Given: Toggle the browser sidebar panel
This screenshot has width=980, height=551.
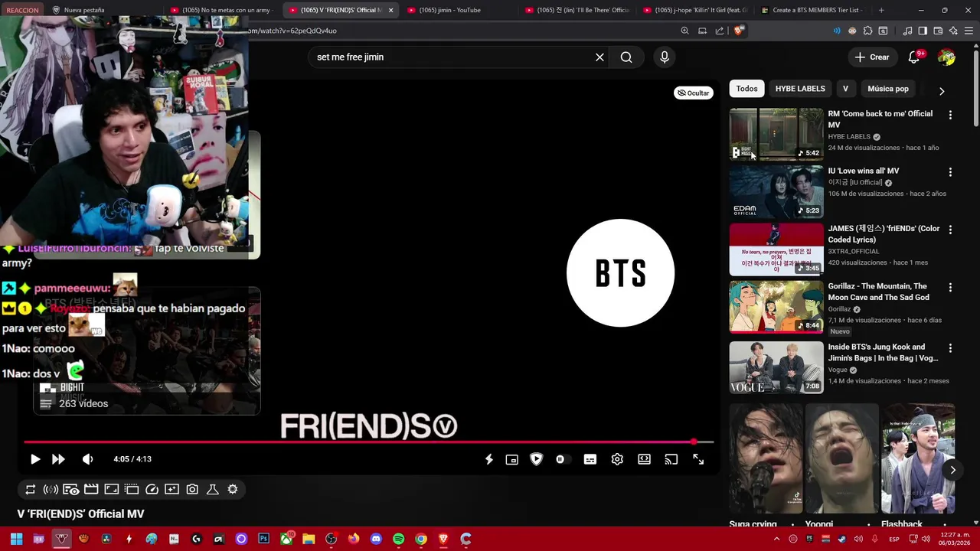Looking at the screenshot, I should click(x=923, y=31).
